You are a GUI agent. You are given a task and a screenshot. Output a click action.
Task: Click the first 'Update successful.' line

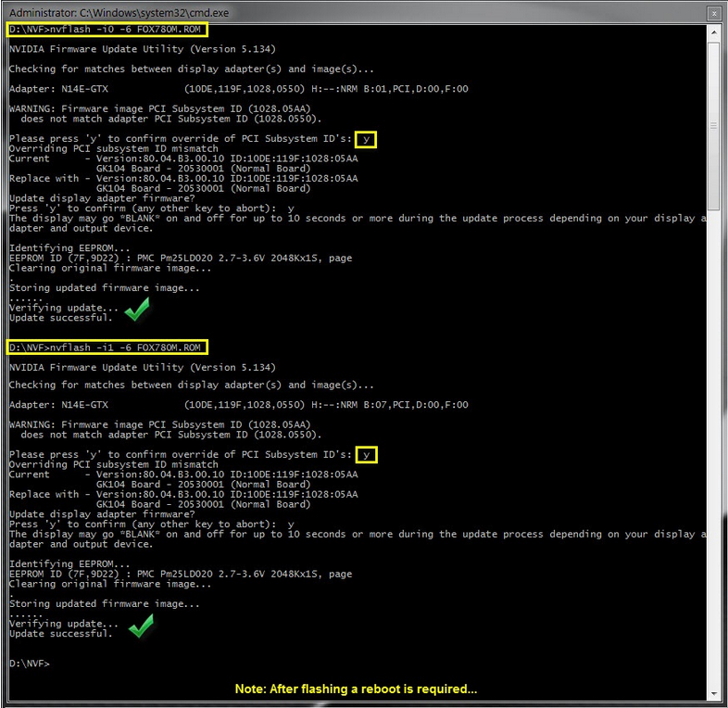[x=61, y=318]
